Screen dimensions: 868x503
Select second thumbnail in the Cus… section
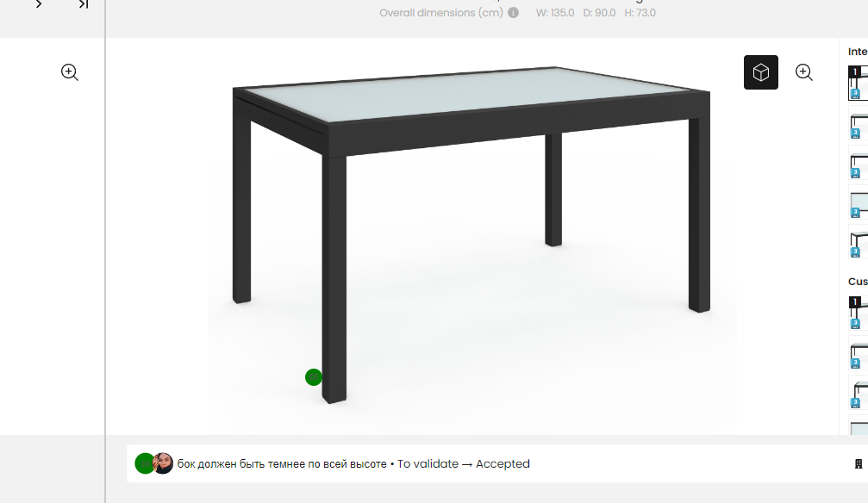coord(859,353)
